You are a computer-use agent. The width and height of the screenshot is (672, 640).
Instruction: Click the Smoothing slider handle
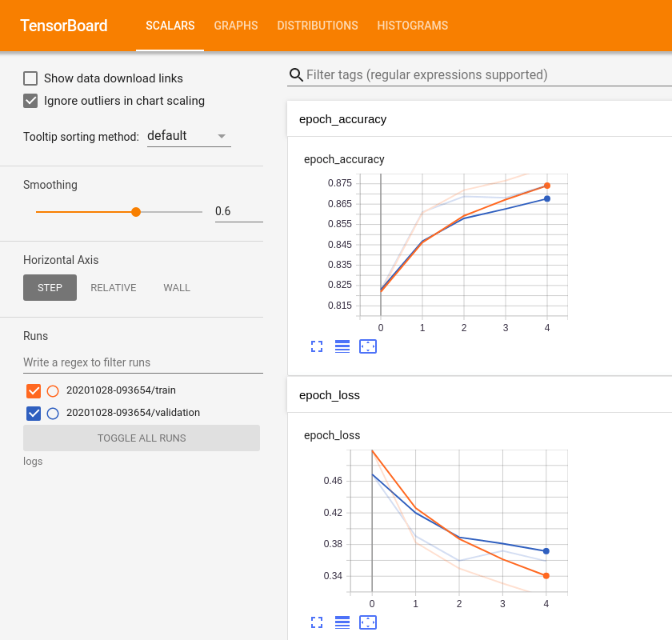pyautogui.click(x=136, y=212)
